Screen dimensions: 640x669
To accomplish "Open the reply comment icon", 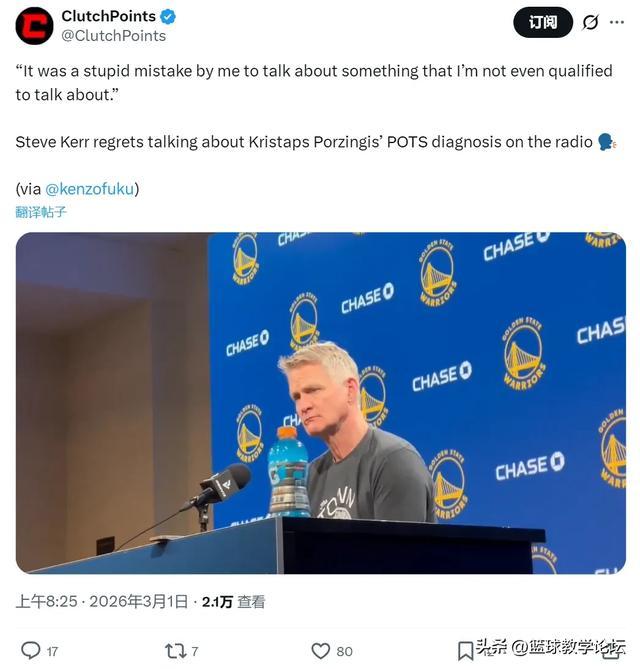I will click(x=31, y=651).
